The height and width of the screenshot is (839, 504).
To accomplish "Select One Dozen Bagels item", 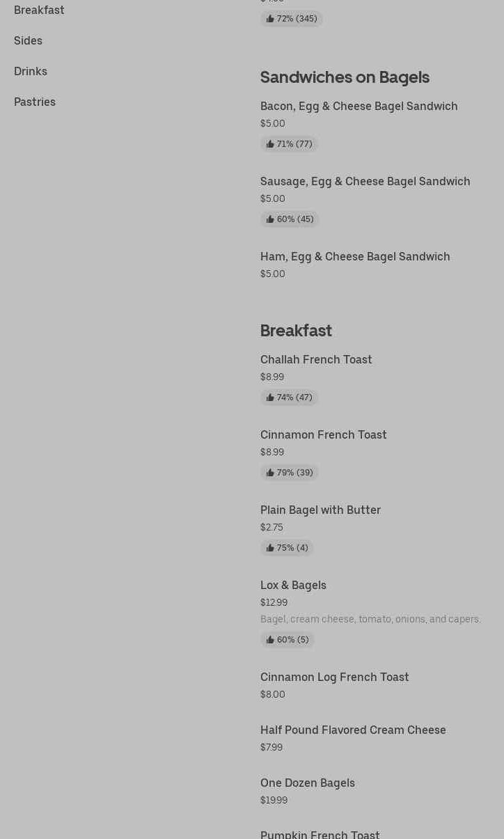I will click(308, 783).
